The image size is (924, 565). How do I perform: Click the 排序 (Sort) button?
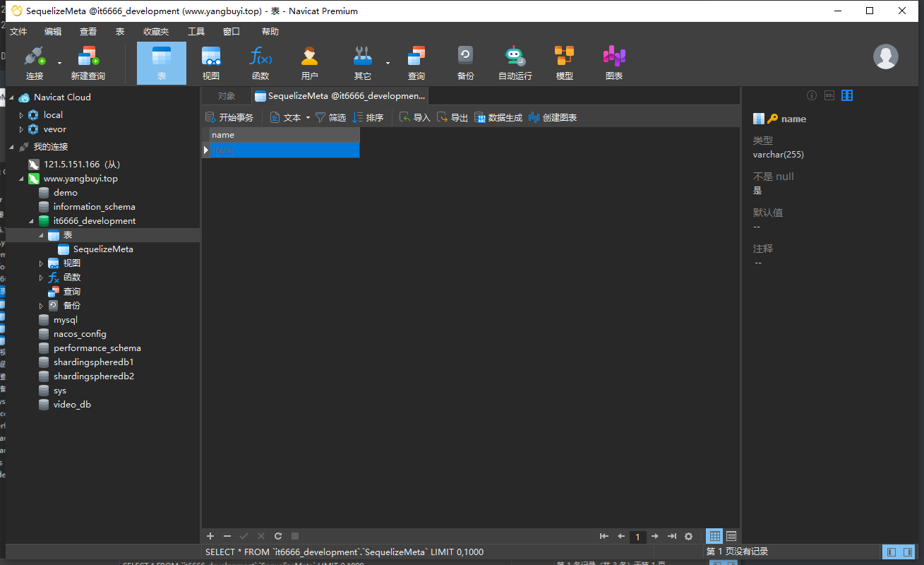[x=368, y=118]
